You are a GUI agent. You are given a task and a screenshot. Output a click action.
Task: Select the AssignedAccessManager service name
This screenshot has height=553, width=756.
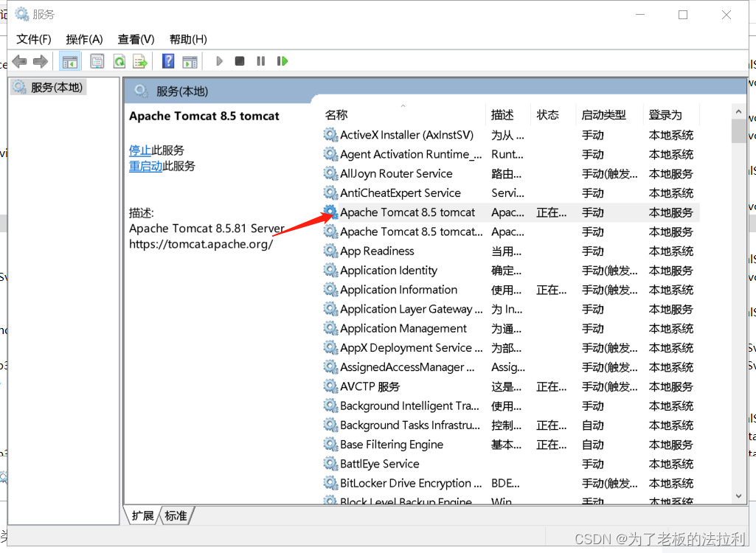[x=407, y=367]
